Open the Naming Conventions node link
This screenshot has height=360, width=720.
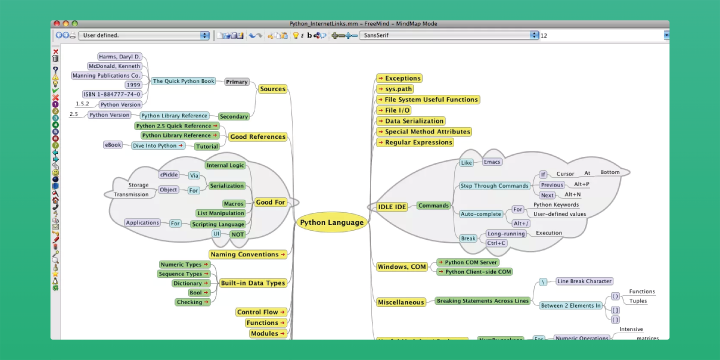pos(248,254)
